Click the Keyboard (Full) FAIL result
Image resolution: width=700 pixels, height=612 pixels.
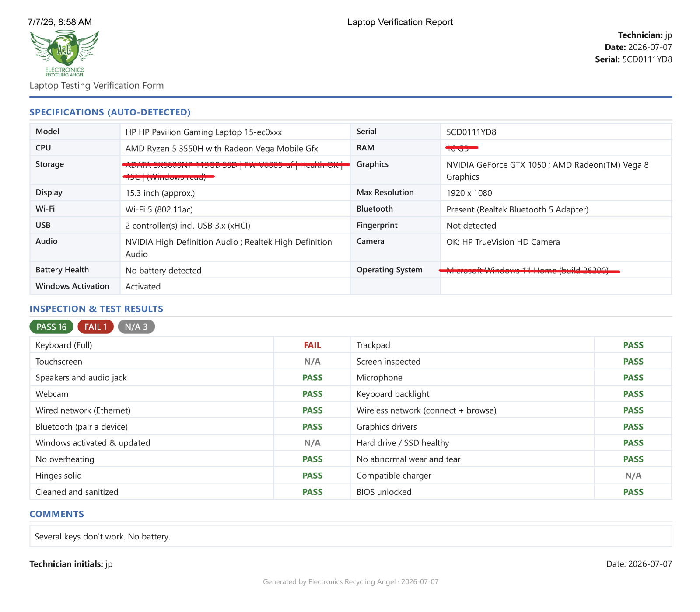coord(312,345)
